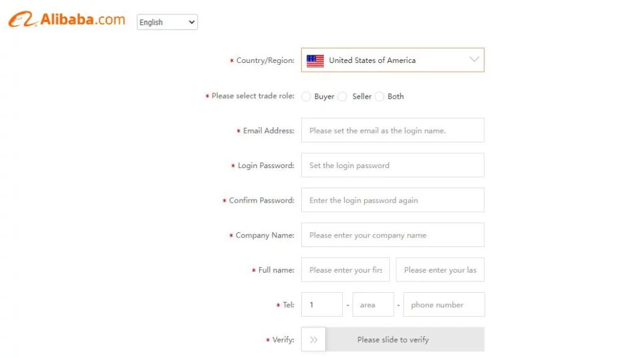644x357 pixels.
Task: Click the area code field
Action: (x=373, y=305)
